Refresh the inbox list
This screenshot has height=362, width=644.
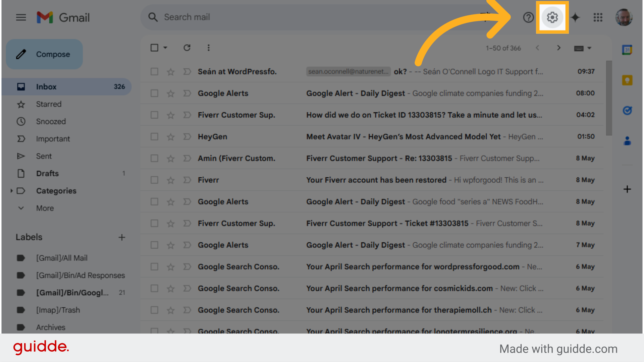point(187,48)
